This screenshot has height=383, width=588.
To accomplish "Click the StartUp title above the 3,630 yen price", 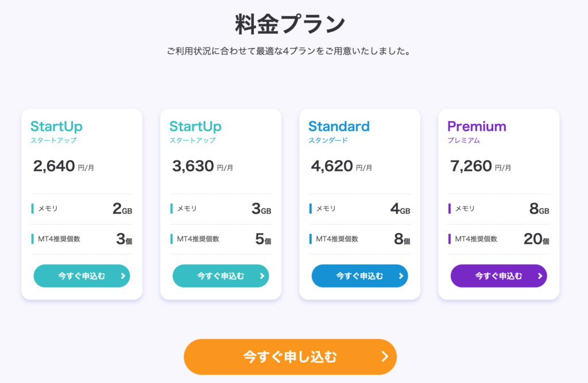I will click(x=195, y=126).
